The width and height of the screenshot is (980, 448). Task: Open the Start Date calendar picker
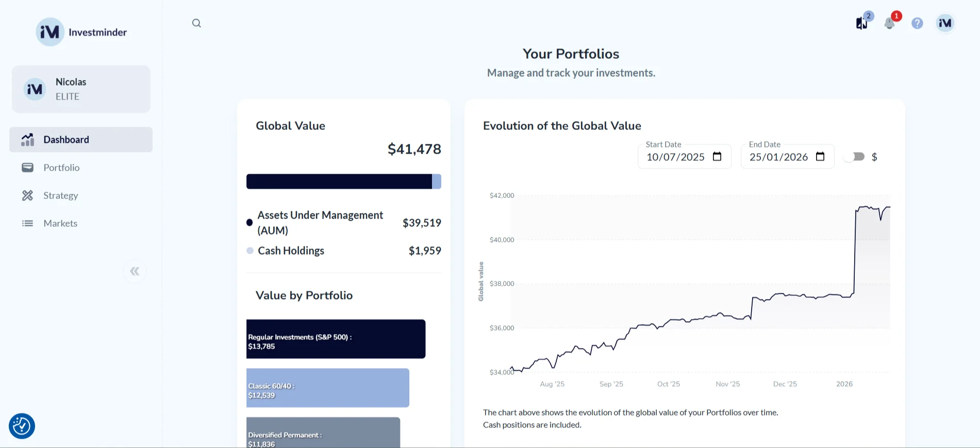pos(718,156)
